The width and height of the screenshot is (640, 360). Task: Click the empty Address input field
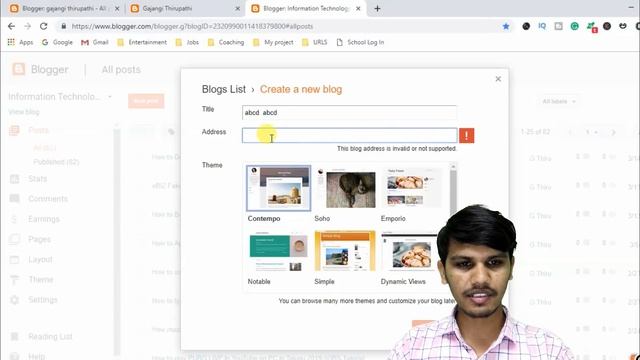pyautogui.click(x=349, y=136)
